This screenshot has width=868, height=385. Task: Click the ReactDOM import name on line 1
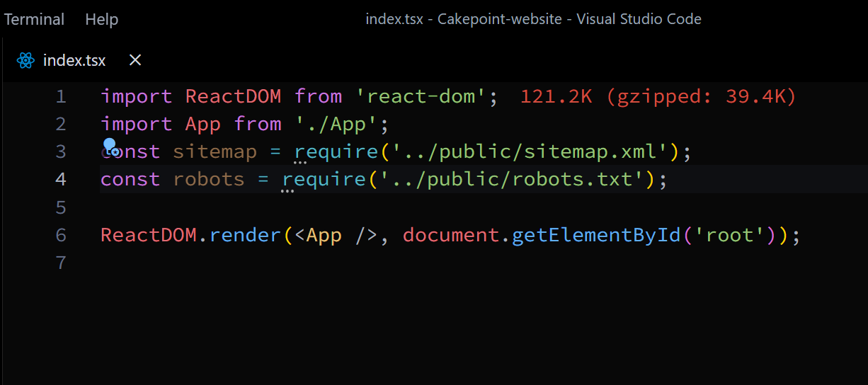coord(233,96)
